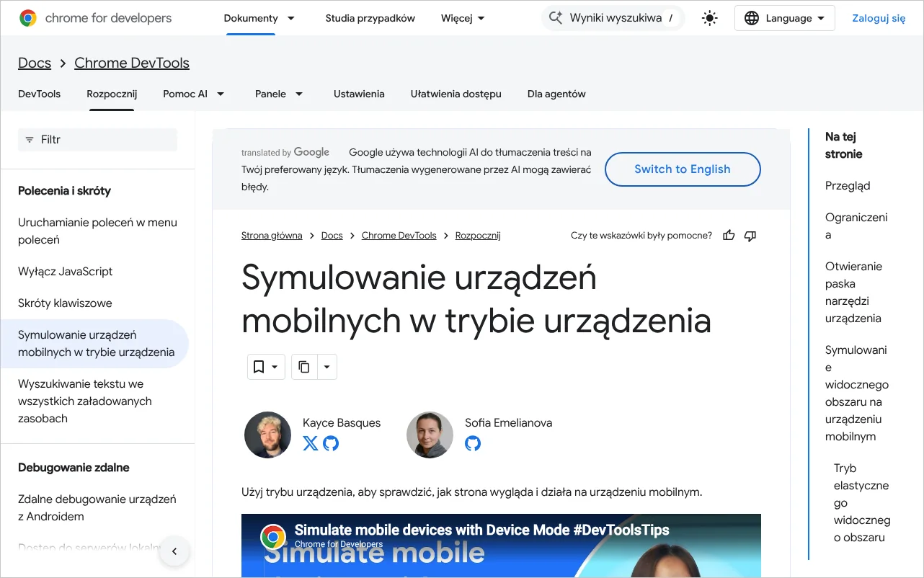Click Zaloguj się sign-in link
The height and width of the screenshot is (578, 924).
click(879, 18)
